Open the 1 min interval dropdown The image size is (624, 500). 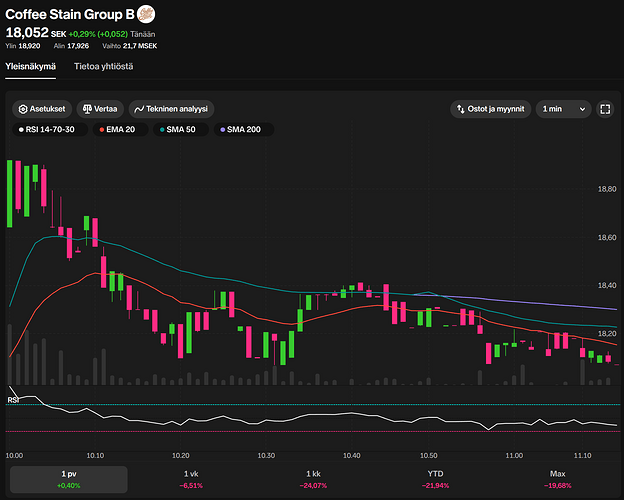563,109
